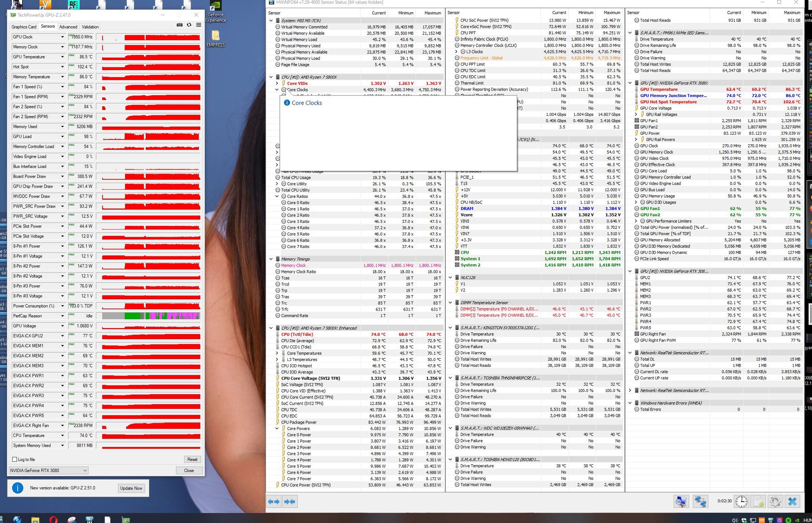Open the Memory Clock sensor dropdown

coord(63,47)
